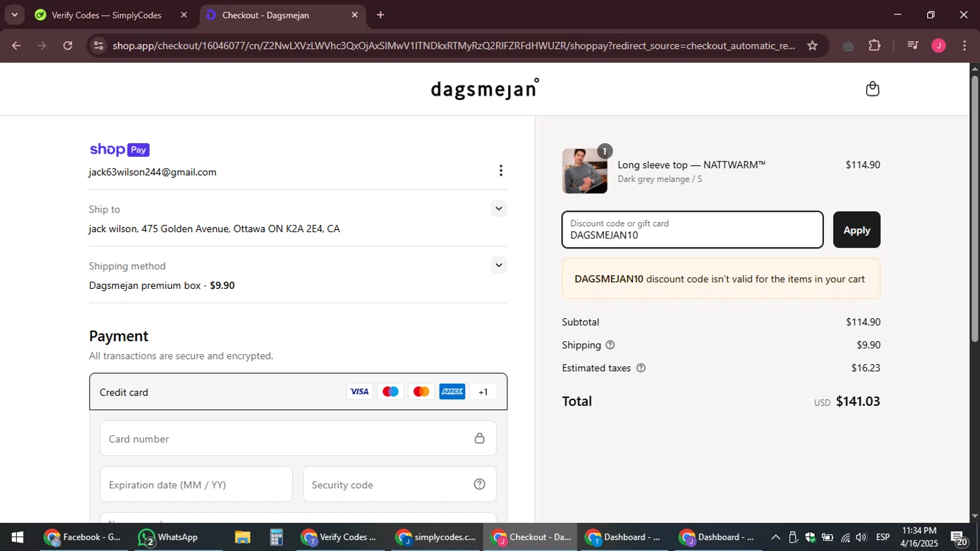Click the jack63wilson244@gmail.com email text
The height and width of the screenshot is (551, 980).
pyautogui.click(x=153, y=172)
